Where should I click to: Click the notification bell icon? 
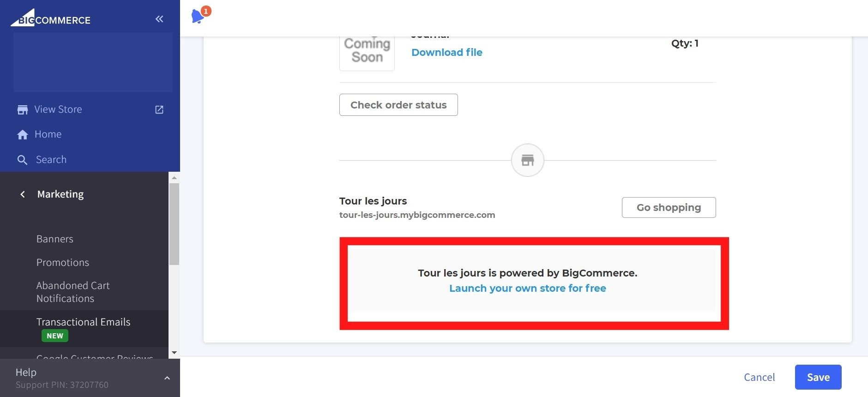[198, 16]
